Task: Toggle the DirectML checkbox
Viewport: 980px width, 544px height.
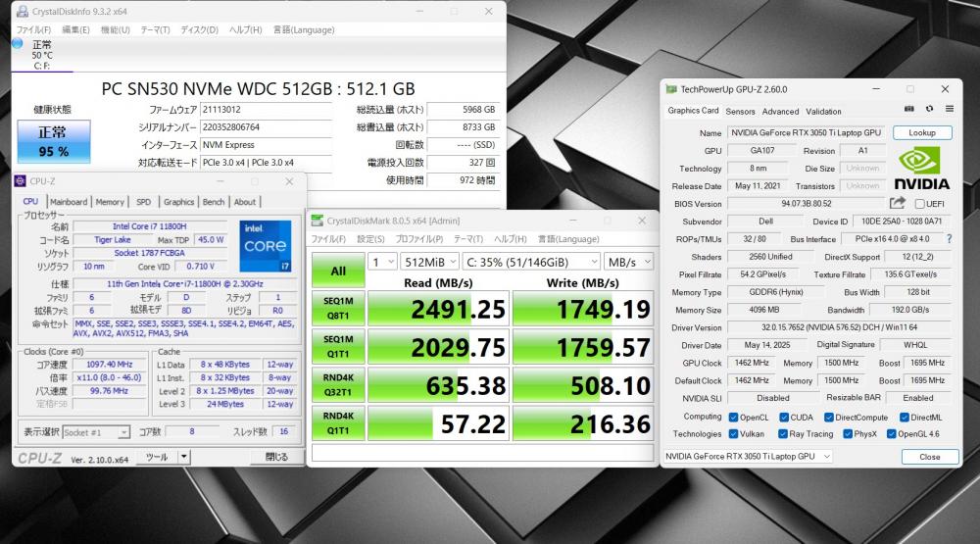Action: (904, 418)
